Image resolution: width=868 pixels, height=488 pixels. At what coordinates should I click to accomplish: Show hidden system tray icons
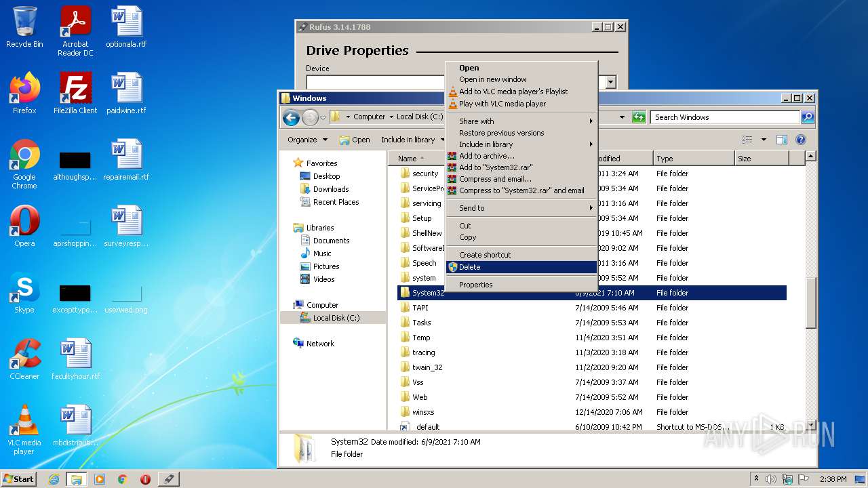click(x=756, y=479)
